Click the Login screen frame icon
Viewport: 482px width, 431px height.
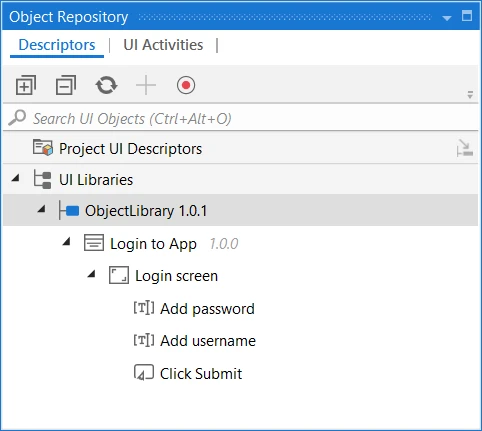coord(119,275)
